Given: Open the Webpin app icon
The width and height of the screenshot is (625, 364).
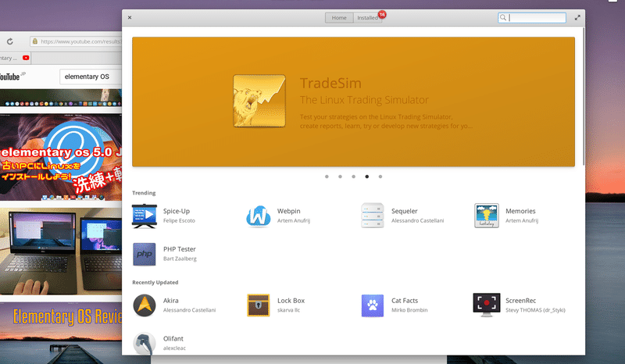Looking at the screenshot, I should click(259, 216).
